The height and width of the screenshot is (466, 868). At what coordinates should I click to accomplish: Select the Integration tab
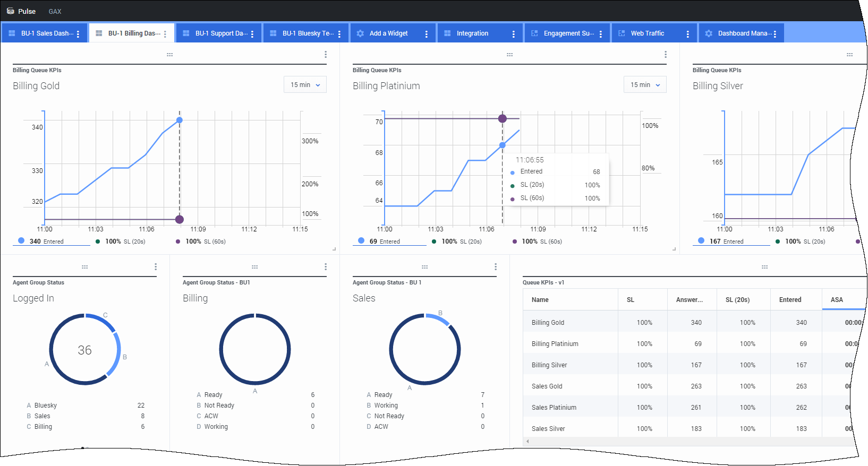472,33
